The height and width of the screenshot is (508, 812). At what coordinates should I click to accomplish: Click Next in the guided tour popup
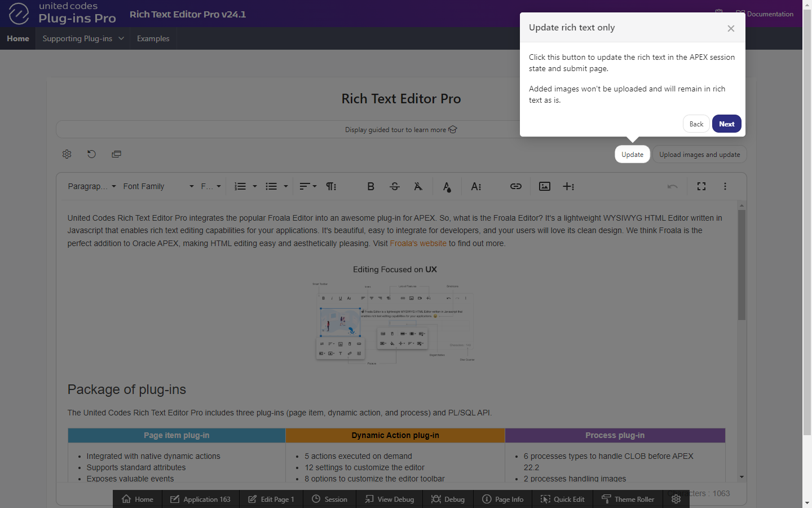point(727,124)
